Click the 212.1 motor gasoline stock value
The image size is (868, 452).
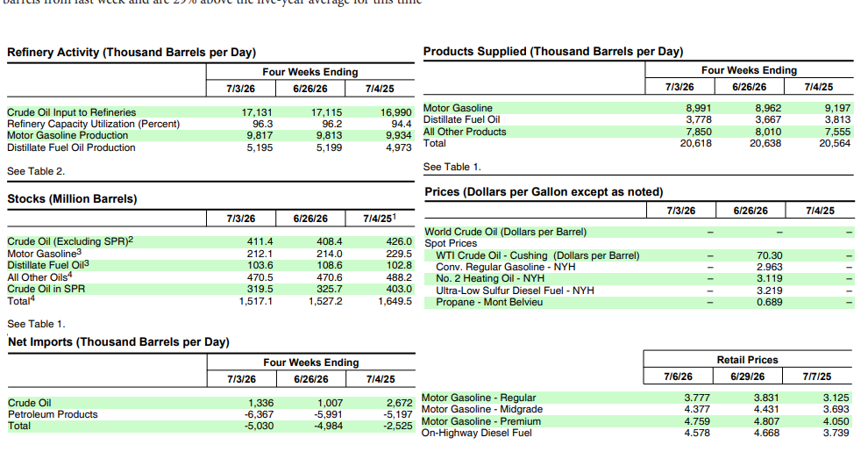click(x=260, y=254)
